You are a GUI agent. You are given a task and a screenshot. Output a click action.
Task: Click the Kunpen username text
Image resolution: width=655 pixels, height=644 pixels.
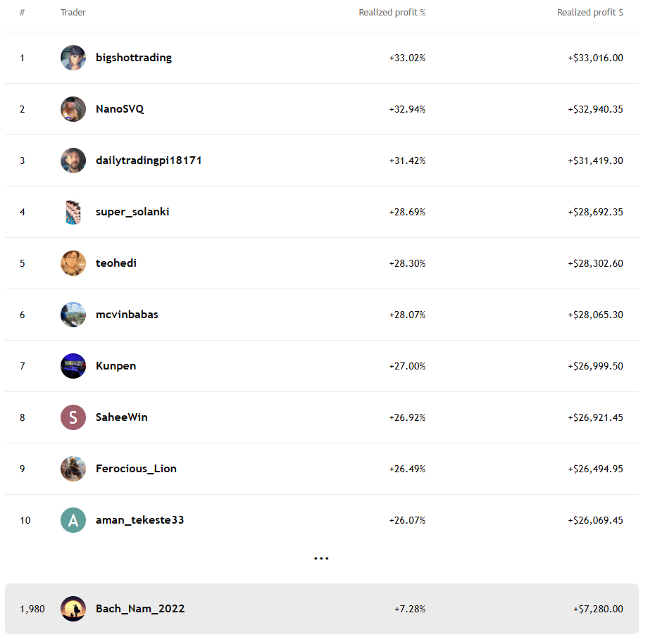click(x=116, y=366)
